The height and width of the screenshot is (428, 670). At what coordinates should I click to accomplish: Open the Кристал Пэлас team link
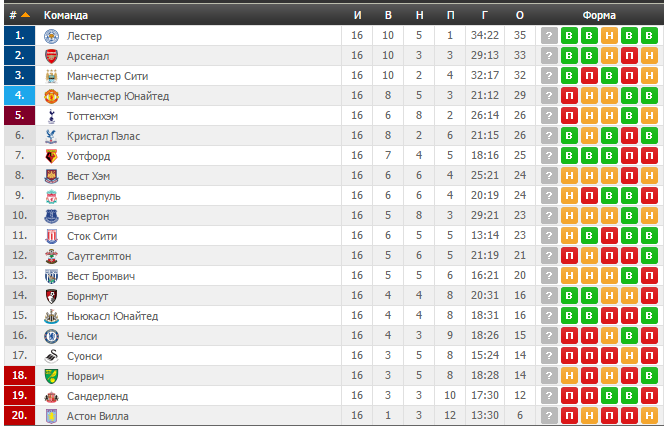point(104,136)
